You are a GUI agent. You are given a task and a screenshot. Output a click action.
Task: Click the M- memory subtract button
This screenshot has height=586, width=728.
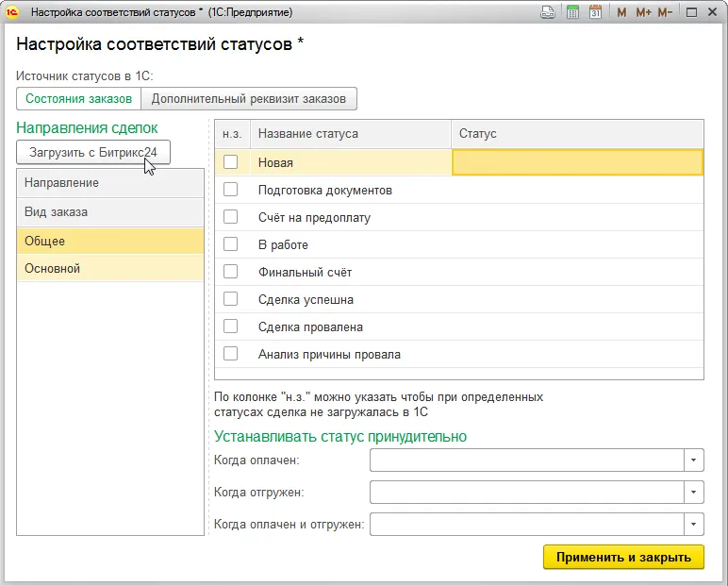pyautogui.click(x=665, y=13)
